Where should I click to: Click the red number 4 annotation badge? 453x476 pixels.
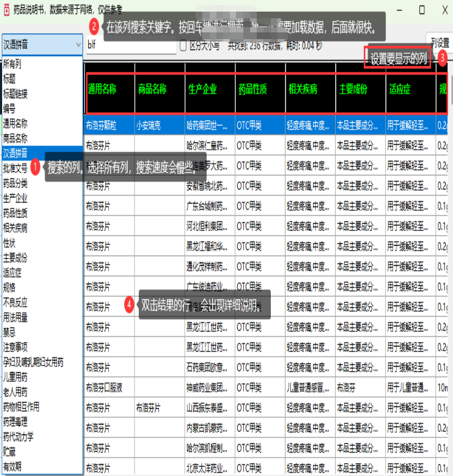pos(129,304)
